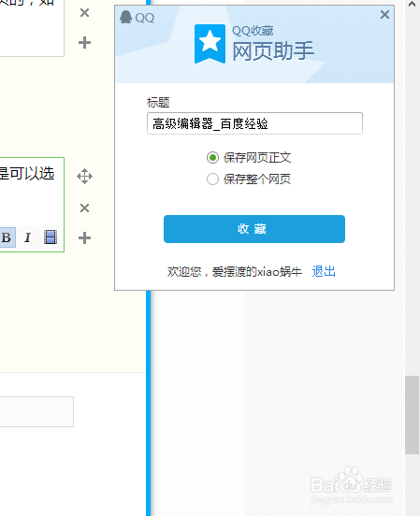Click the star bookmark logo of QQ收藏
Image resolution: width=420 pixels, height=516 pixels.
(210, 44)
